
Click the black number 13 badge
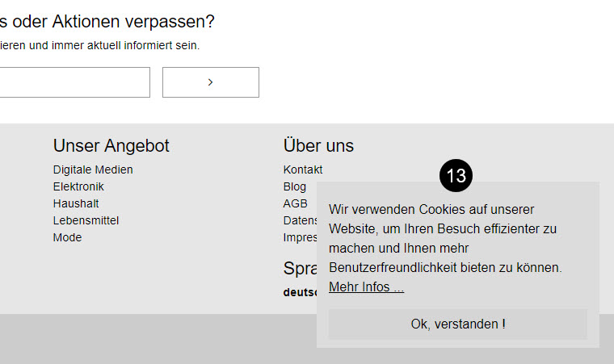click(x=456, y=176)
